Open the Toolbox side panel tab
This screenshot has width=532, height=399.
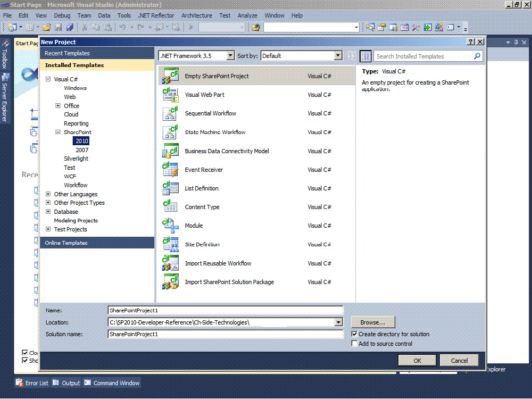[5, 54]
